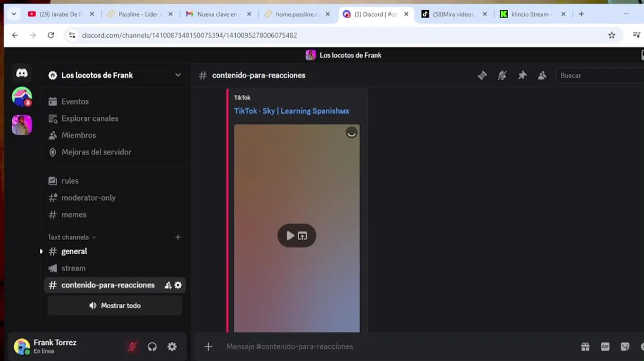The height and width of the screenshot is (361, 644).
Task: Click the Buscar search field
Action: click(x=600, y=75)
